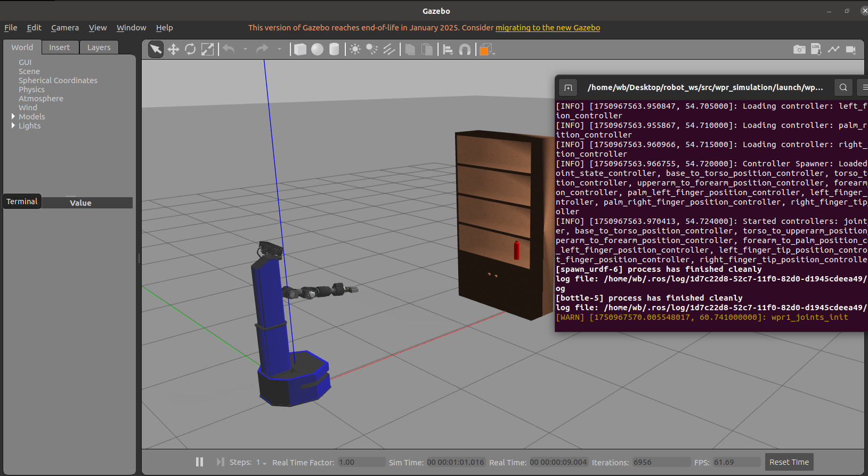Click the Real Time Factor field
Image resolution: width=868 pixels, height=476 pixels.
click(x=361, y=462)
